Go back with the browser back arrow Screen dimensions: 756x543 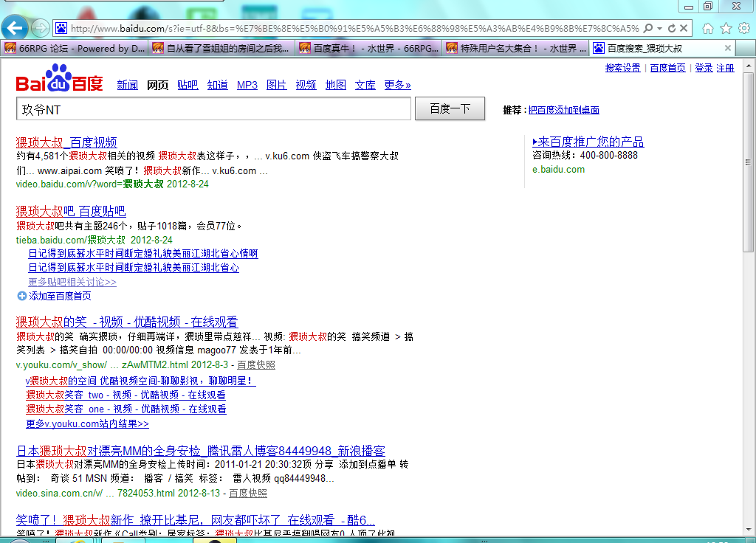tap(15, 29)
